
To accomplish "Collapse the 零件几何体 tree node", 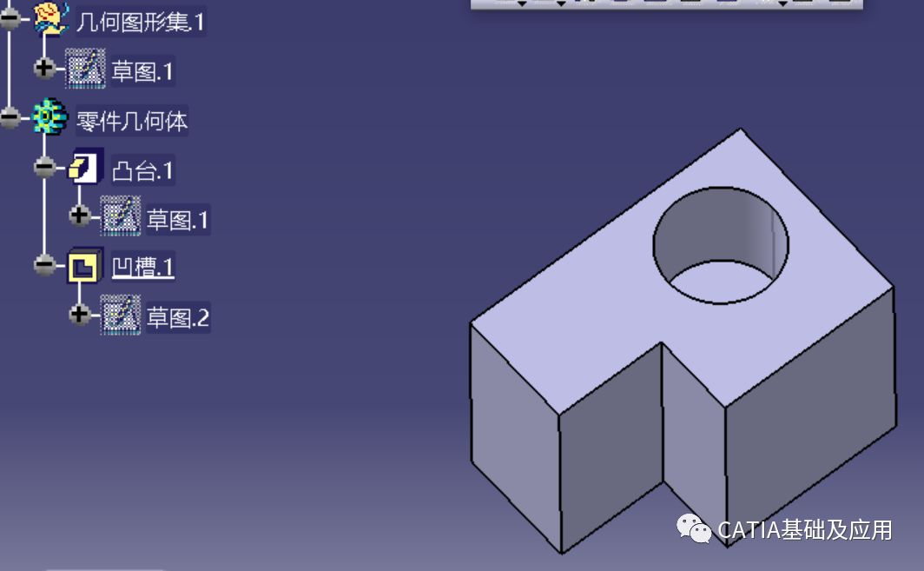I will pyautogui.click(x=10, y=117).
